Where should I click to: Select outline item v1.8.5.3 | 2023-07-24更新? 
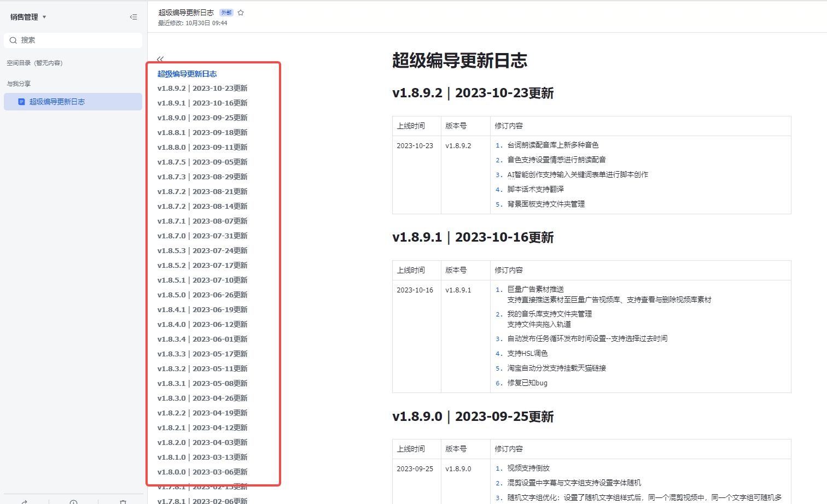(202, 250)
